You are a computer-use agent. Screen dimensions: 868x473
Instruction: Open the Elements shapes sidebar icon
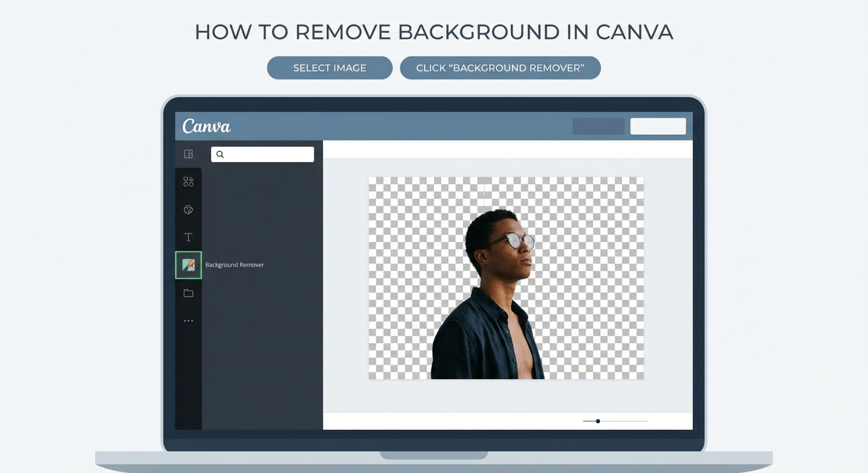coord(189,182)
